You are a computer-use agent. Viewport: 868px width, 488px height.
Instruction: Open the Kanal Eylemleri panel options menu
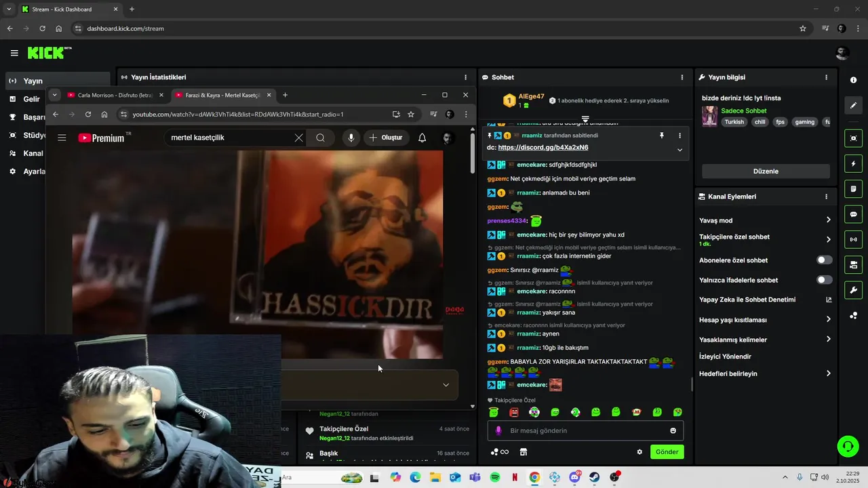click(826, 197)
